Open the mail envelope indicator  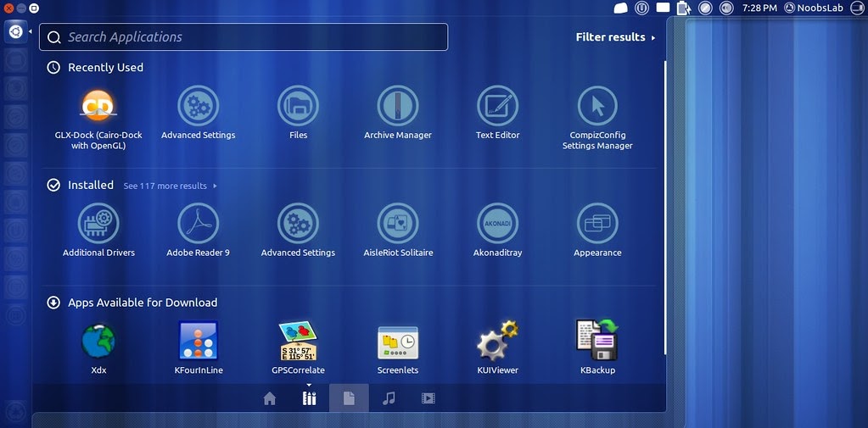663,8
